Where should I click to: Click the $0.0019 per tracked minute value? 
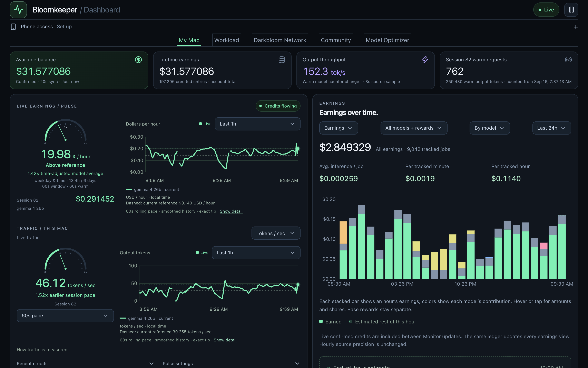pyautogui.click(x=420, y=179)
